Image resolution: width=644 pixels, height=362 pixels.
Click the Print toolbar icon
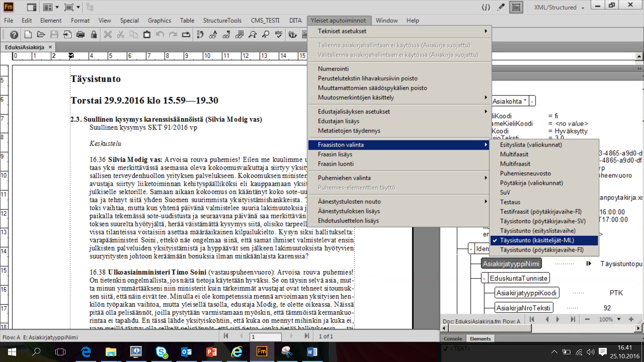pos(80,35)
